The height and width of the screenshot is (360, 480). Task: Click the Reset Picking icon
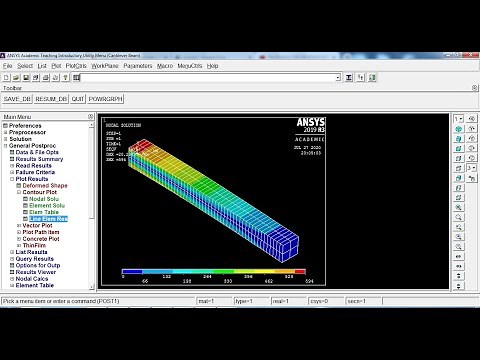(360, 78)
